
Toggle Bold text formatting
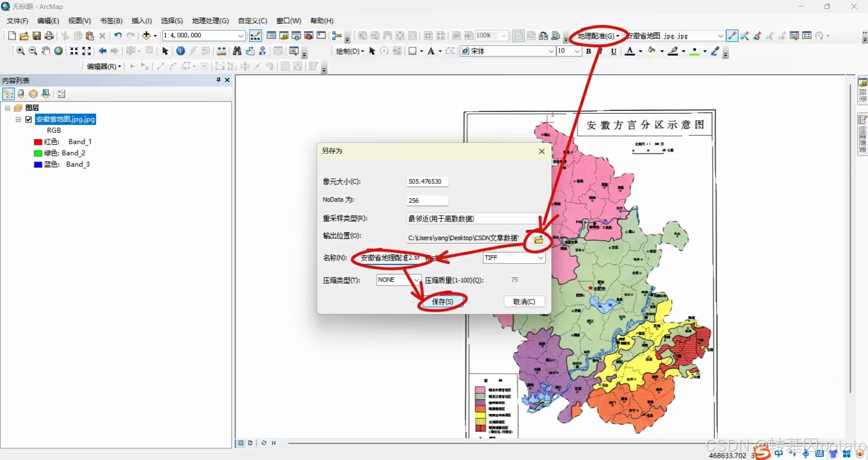pyautogui.click(x=589, y=51)
